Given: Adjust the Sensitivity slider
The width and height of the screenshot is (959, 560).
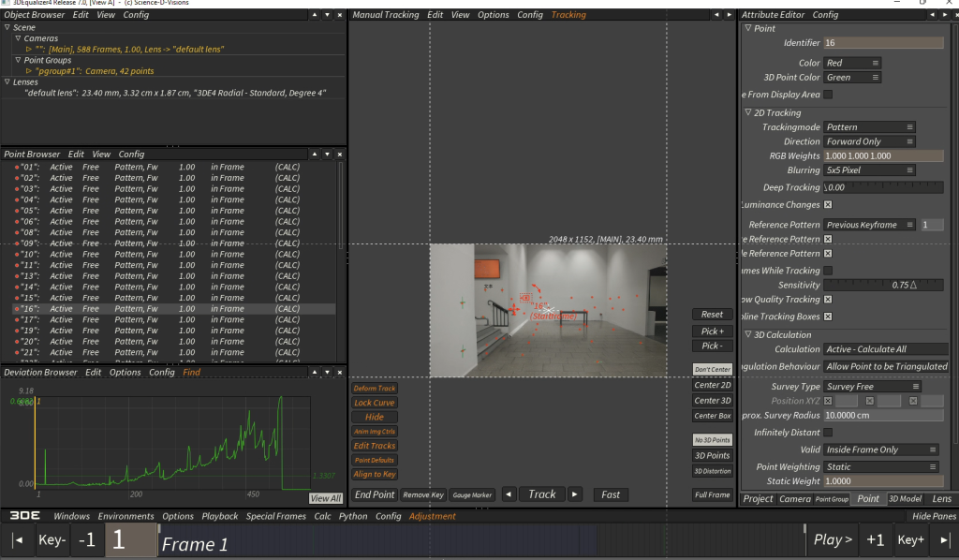Looking at the screenshot, I should 883,285.
